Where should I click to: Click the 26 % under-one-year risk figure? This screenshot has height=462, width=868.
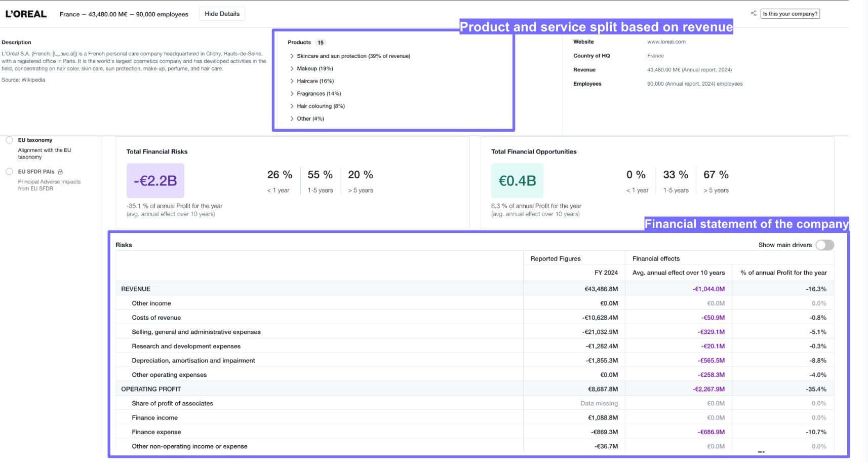[x=280, y=175]
